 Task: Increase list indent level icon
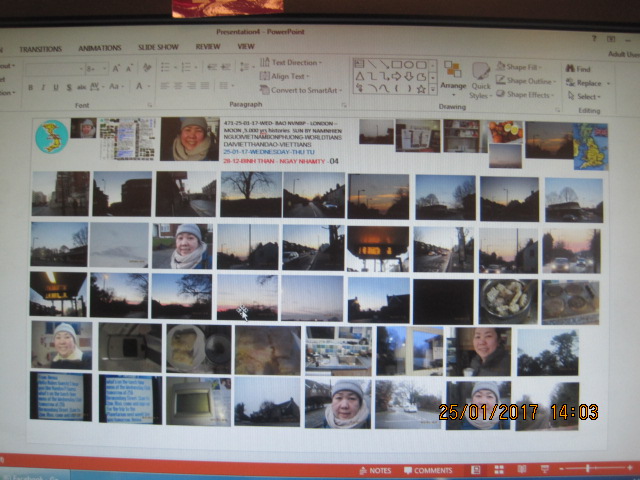pos(226,67)
